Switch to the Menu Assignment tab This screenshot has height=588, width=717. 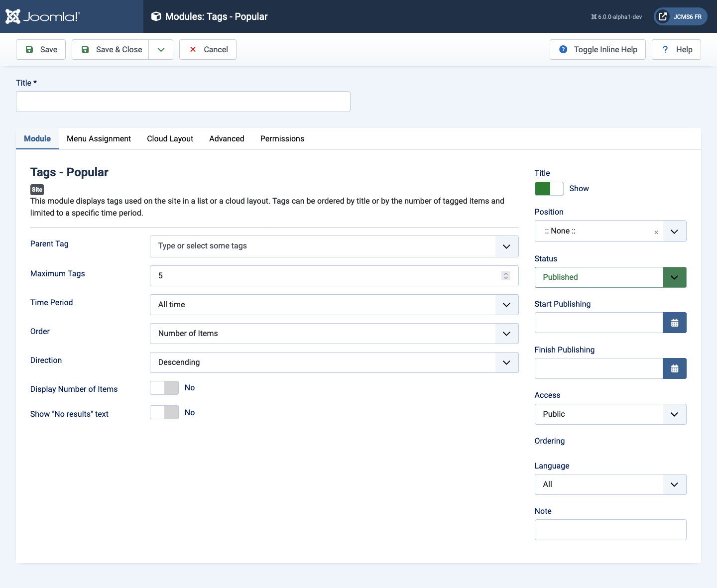(x=99, y=139)
